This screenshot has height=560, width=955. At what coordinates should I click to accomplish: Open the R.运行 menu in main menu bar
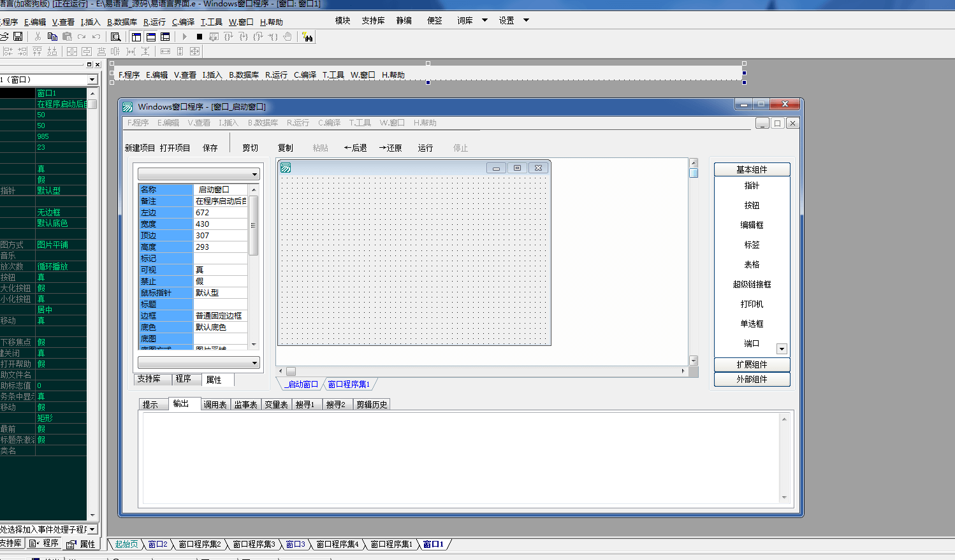pyautogui.click(x=154, y=22)
